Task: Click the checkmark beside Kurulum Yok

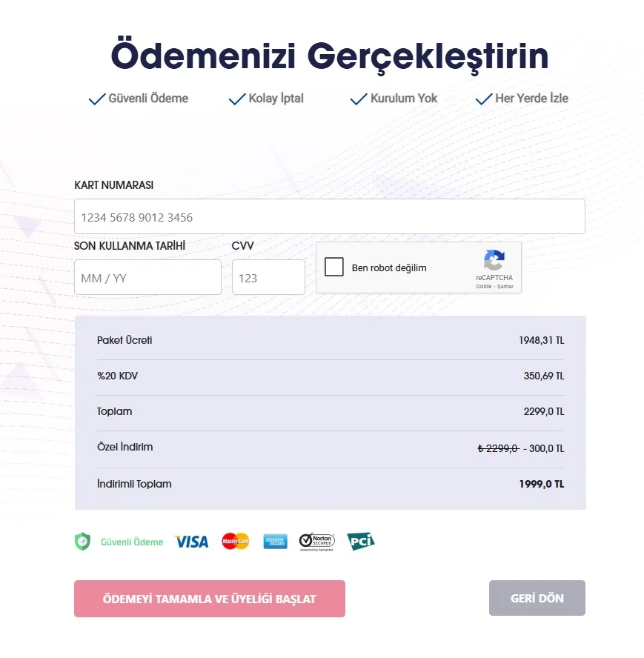Action: tap(359, 99)
